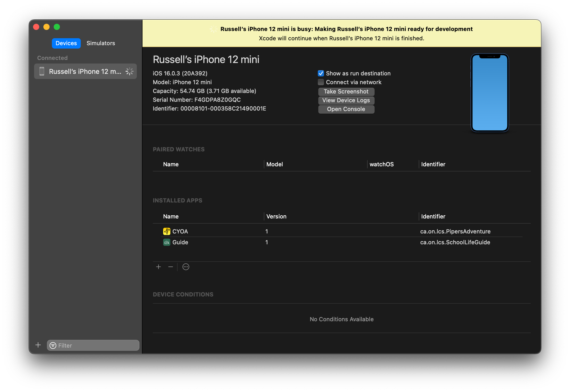Screen dimensions: 570x392
Task: Click into the Filter text field
Action: [97, 346]
